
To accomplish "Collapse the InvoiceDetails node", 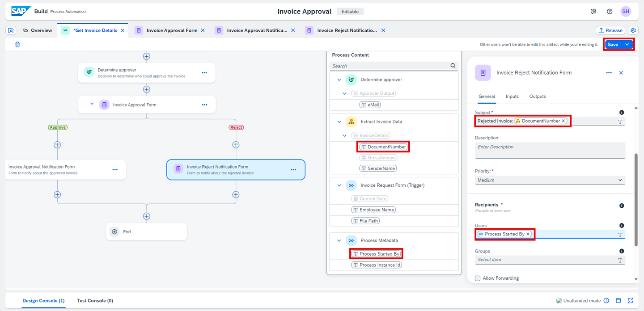I will tap(344, 135).
